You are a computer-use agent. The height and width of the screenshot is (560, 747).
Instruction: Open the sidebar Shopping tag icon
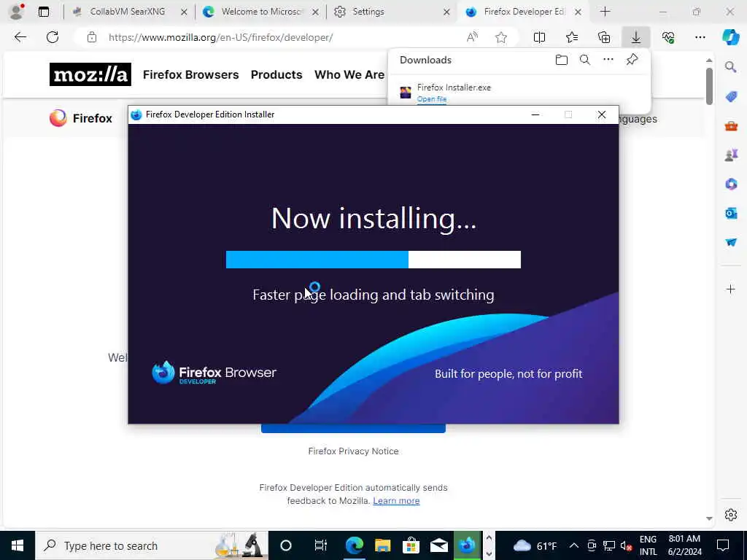pyautogui.click(x=731, y=97)
